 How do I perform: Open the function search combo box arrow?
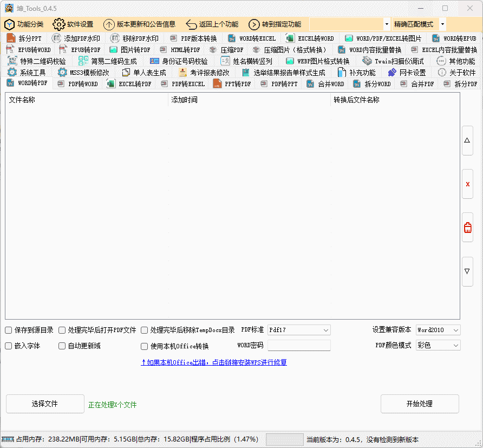click(387, 24)
